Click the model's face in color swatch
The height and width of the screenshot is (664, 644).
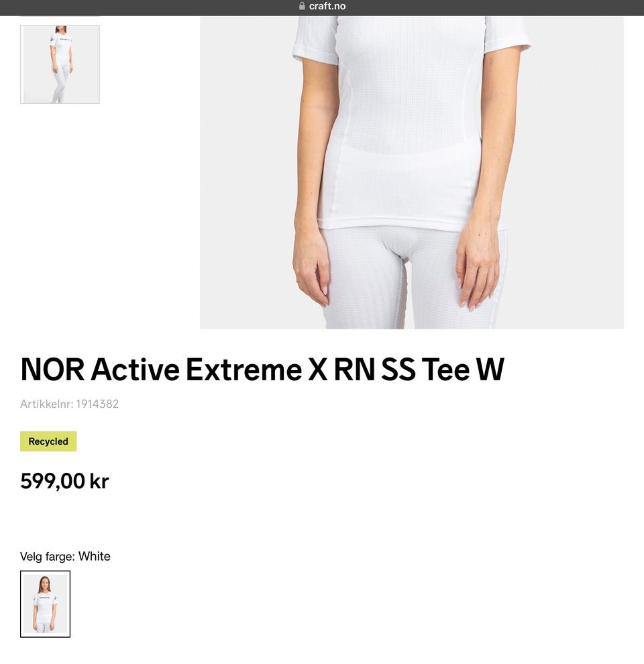click(45, 584)
